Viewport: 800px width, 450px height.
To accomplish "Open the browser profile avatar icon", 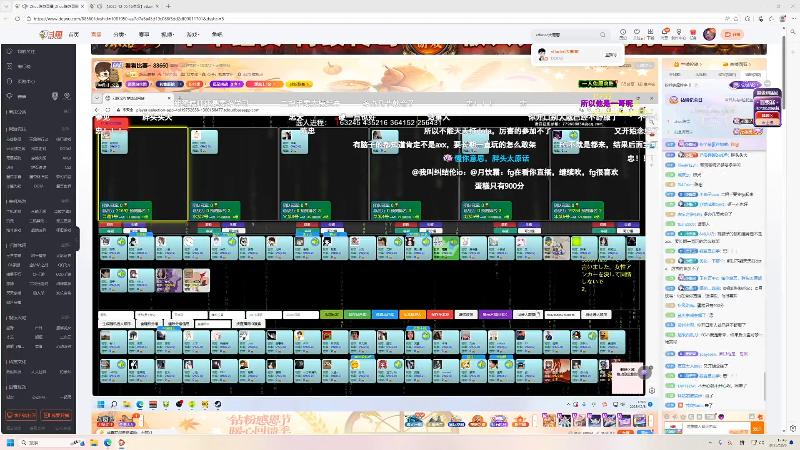I will coord(783,18).
